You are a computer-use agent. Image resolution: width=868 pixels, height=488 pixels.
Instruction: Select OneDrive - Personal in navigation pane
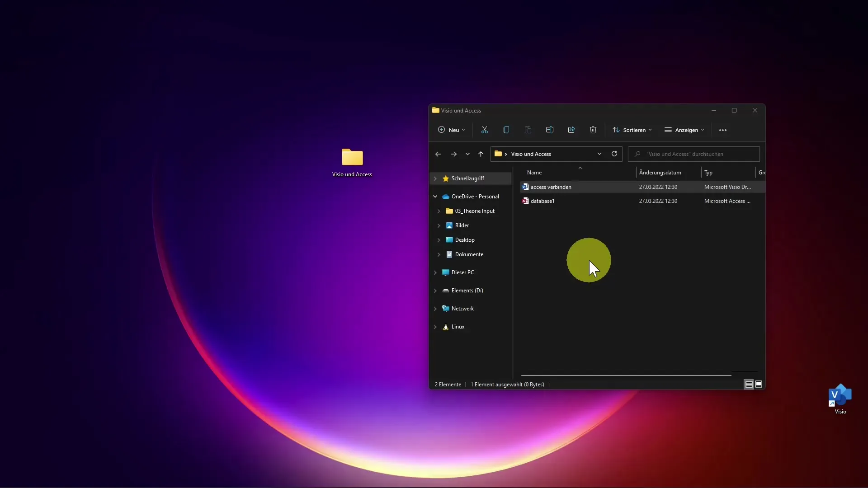click(475, 197)
